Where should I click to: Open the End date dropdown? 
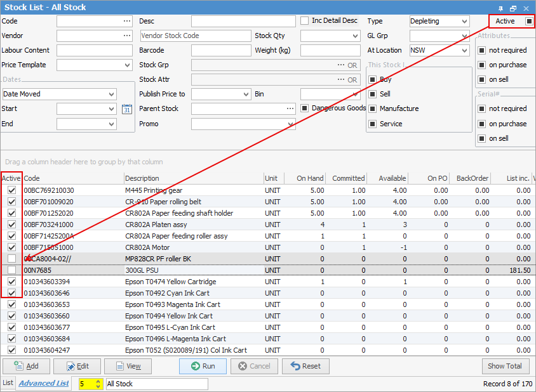point(111,124)
